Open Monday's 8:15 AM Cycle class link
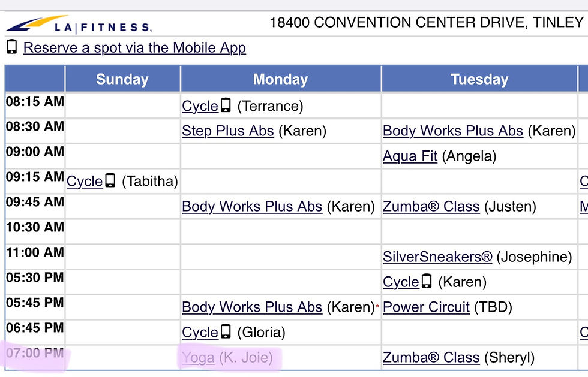 point(199,105)
